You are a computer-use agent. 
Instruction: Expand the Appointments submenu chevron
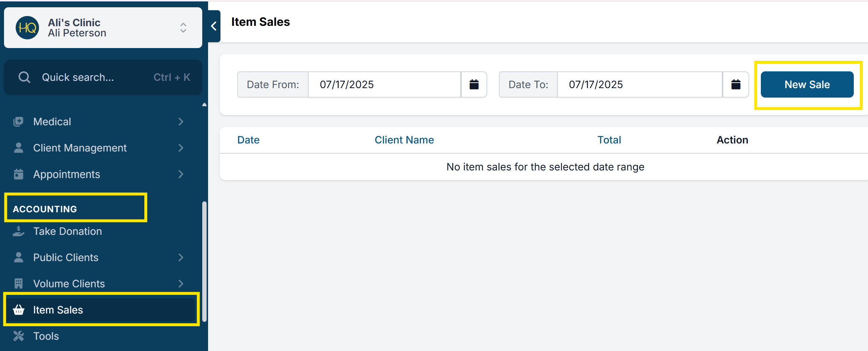click(x=181, y=174)
